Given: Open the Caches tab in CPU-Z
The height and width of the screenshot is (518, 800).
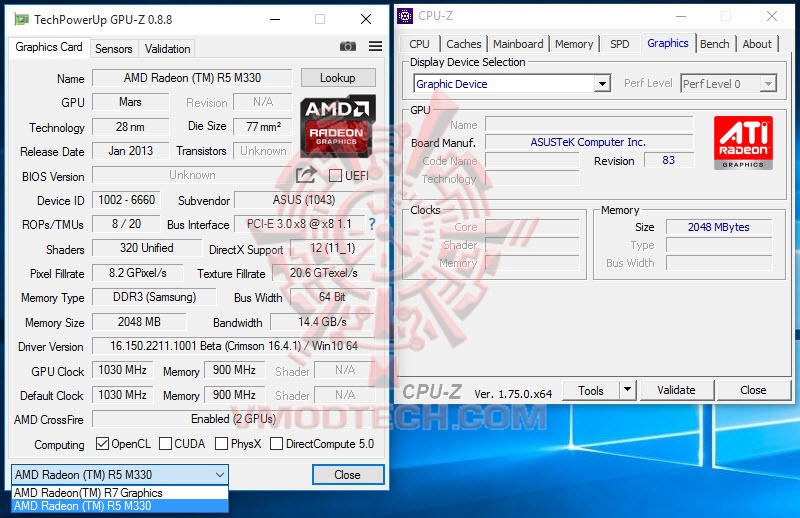Looking at the screenshot, I should coord(464,44).
